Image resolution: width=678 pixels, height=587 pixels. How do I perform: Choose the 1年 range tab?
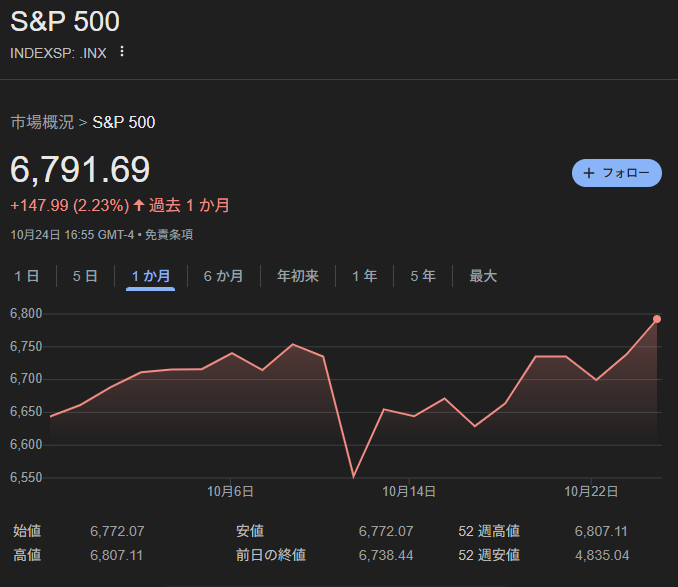(x=364, y=276)
